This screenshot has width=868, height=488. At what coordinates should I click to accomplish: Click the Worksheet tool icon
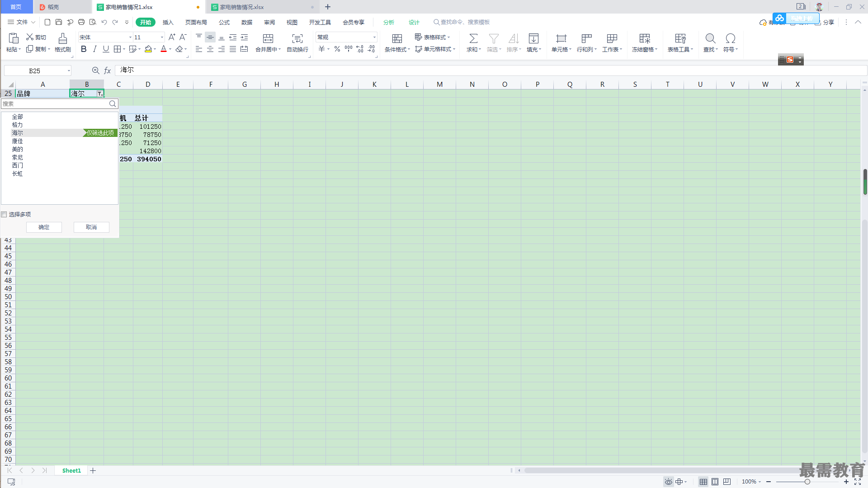(x=612, y=39)
